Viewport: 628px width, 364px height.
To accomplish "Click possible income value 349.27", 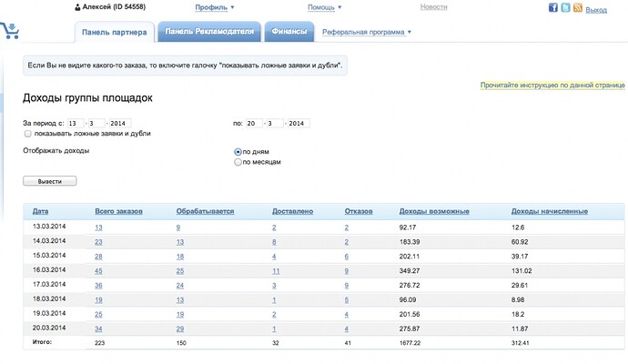I will click(x=410, y=271).
